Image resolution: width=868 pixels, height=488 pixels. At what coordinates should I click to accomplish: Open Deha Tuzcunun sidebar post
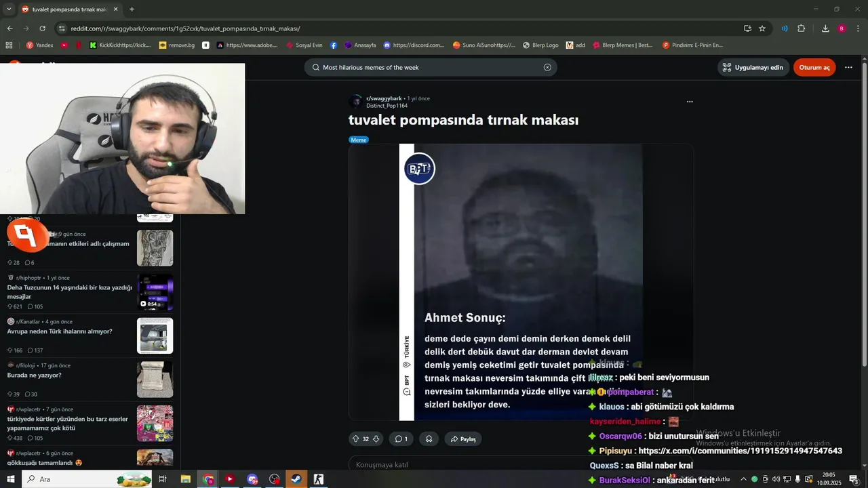70,291
